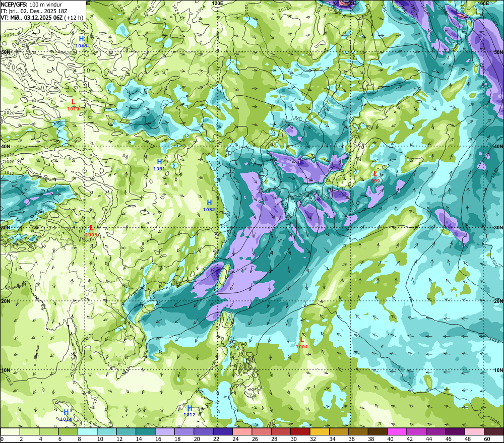Click the 40N label on left edge
This screenshot has width=504, height=443.
pos(6,147)
